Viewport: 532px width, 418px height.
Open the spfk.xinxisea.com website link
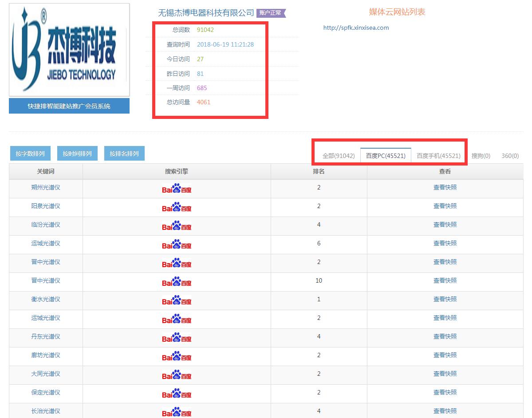356,28
